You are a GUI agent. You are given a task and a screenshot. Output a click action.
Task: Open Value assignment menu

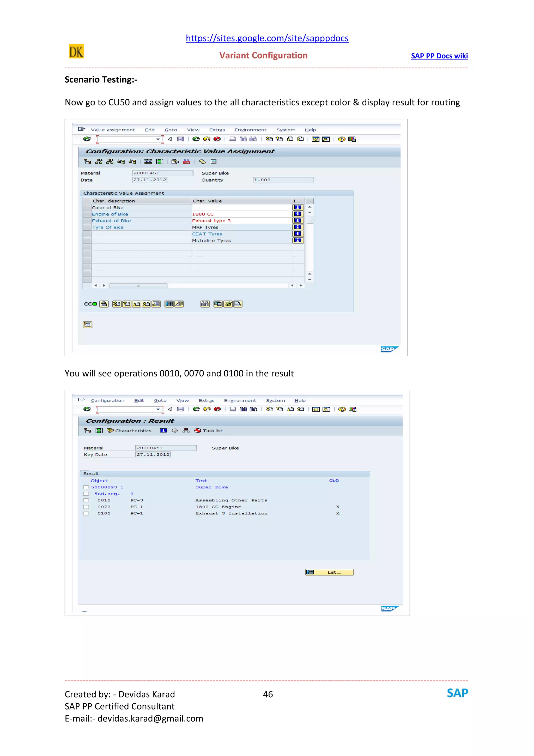[113, 130]
